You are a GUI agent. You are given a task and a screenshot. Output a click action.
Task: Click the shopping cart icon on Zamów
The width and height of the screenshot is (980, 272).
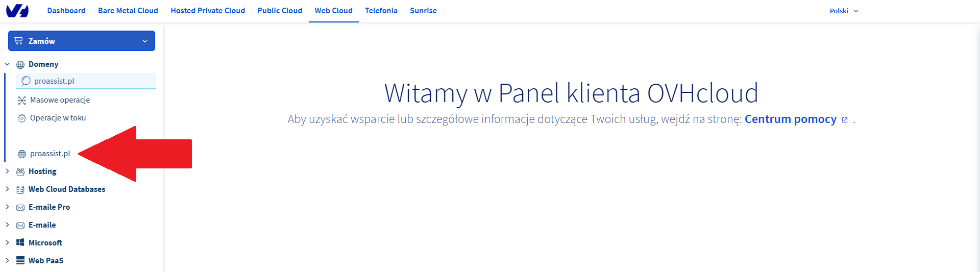(x=19, y=41)
